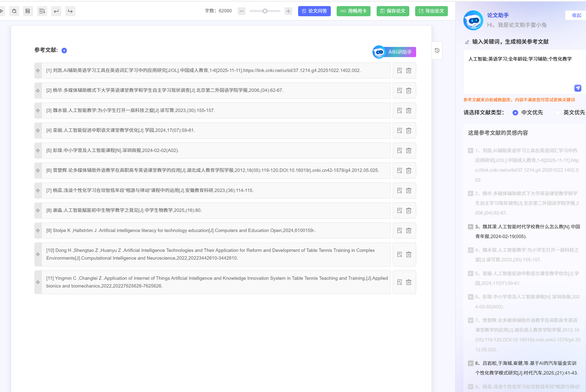Click 导出论文 export button
This screenshot has width=586, height=392.
pos(431,11)
